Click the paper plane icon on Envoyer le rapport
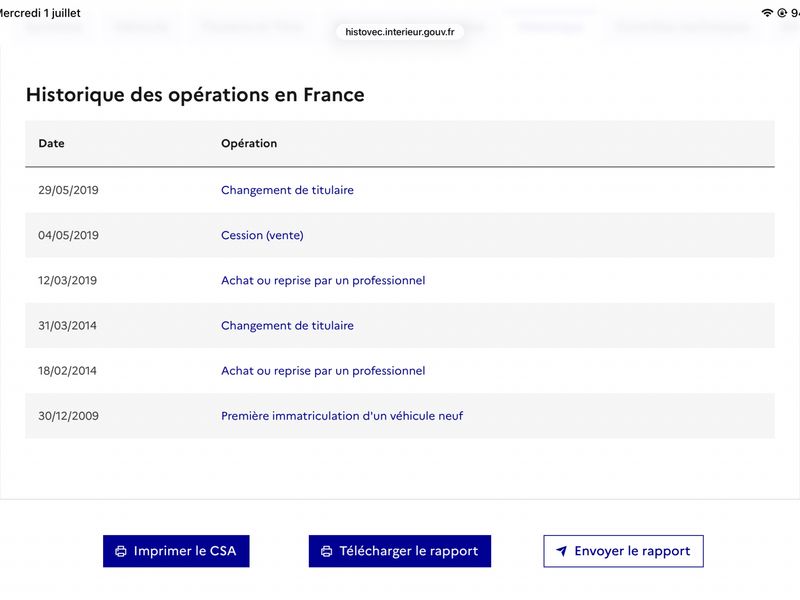800x600 pixels. tap(561, 551)
